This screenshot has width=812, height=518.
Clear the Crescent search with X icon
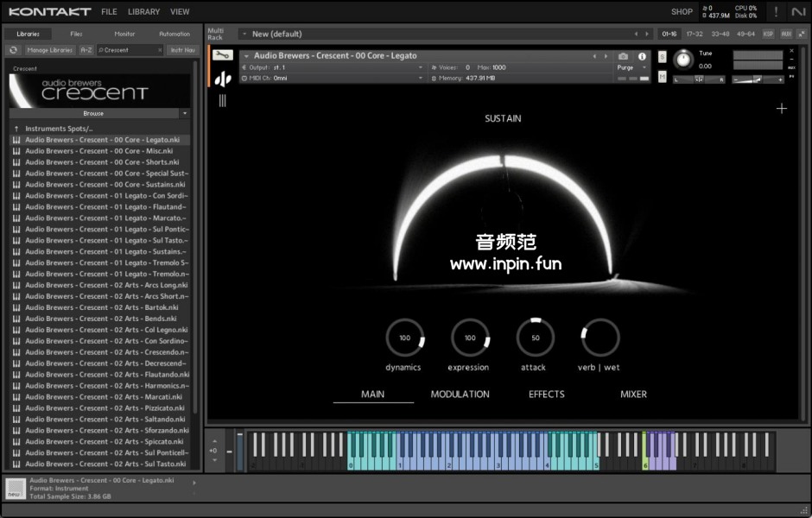160,50
